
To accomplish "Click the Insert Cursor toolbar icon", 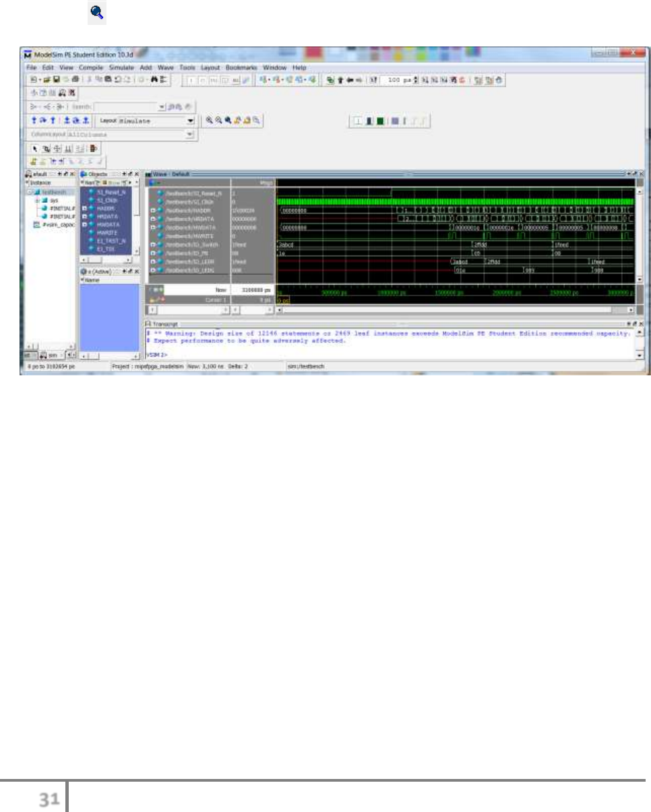I will point(34,160).
